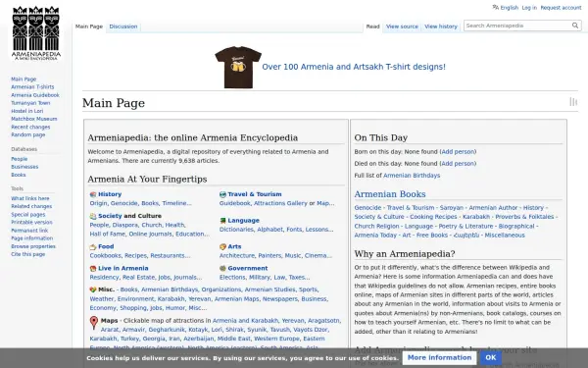Click the Live in Armenia icon
This screenshot has width=588, height=368.
coord(93,269)
